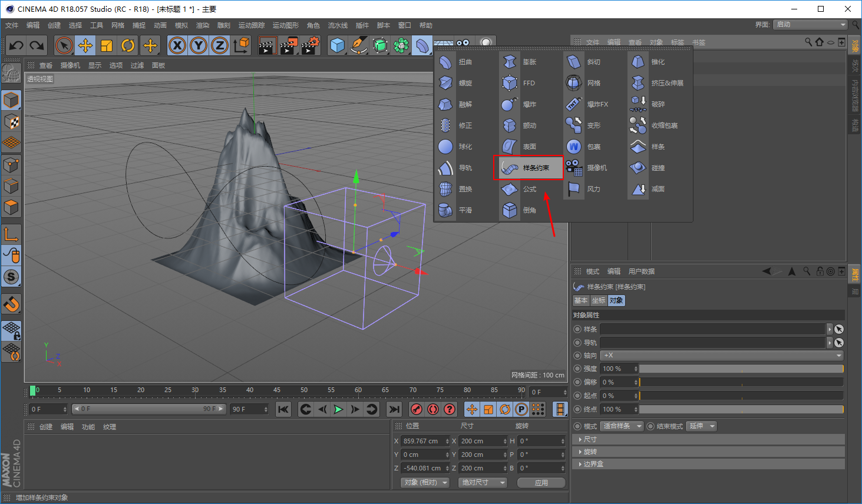The image size is (862, 504).
Task: Open Render Settings gear clapperboard icon
Action: (x=311, y=45)
